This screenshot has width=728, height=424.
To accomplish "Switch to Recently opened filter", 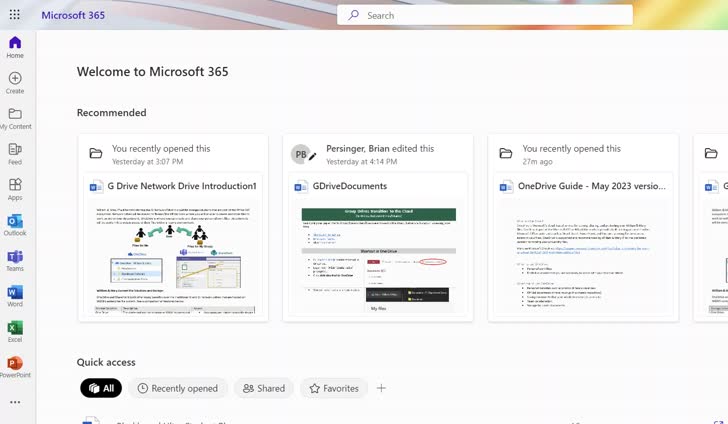I will [x=177, y=388].
